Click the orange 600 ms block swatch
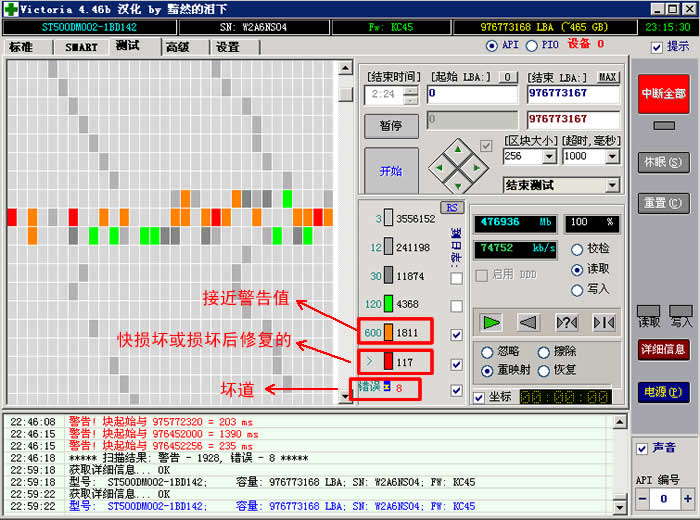This screenshot has width=700, height=520. pyautogui.click(x=388, y=333)
